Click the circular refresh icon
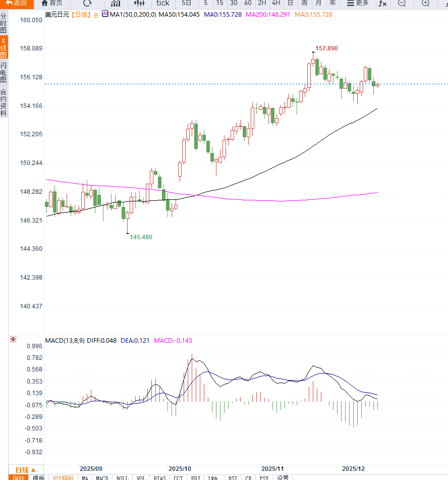 click(87, 4)
